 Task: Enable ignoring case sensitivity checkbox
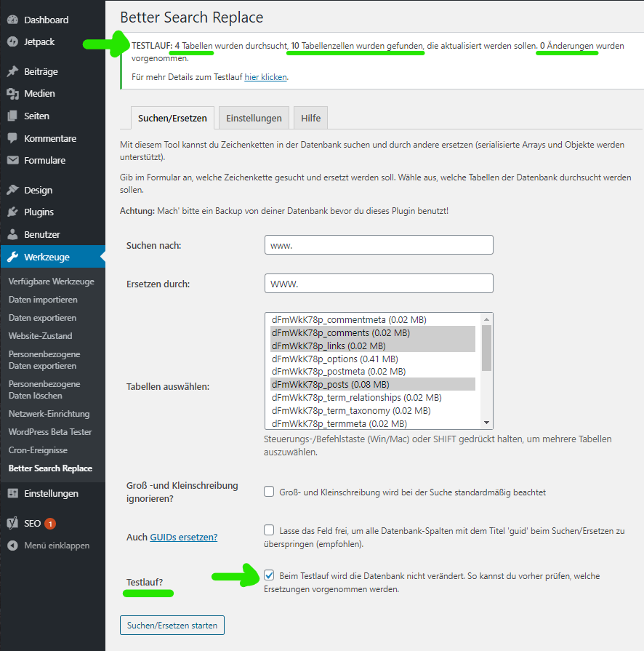tap(269, 492)
